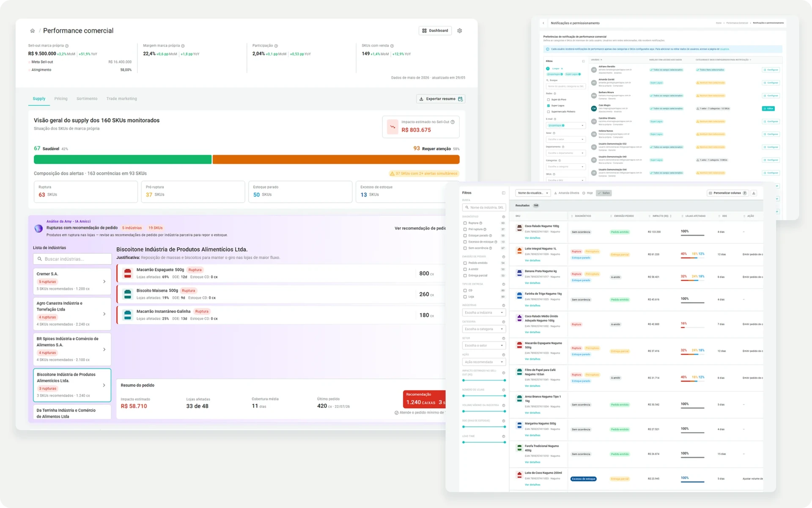Check Super do Povo under Redes
The image size is (812, 508).
(549, 99)
